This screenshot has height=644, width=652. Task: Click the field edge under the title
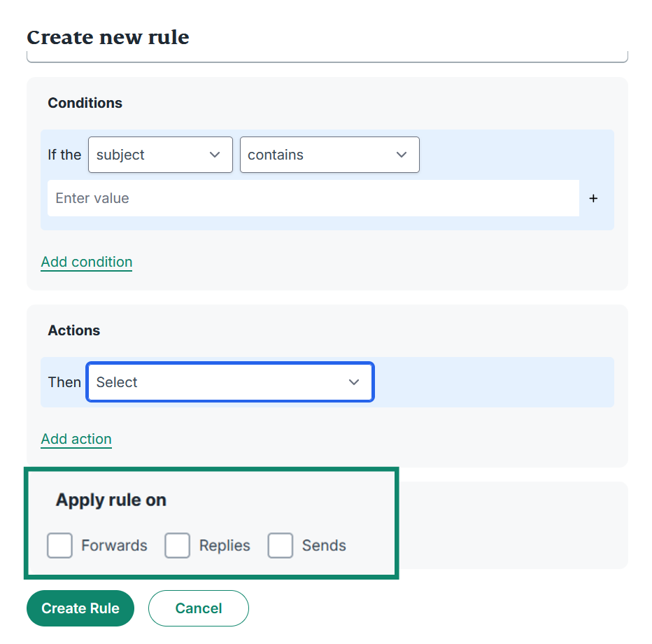pyautogui.click(x=327, y=57)
